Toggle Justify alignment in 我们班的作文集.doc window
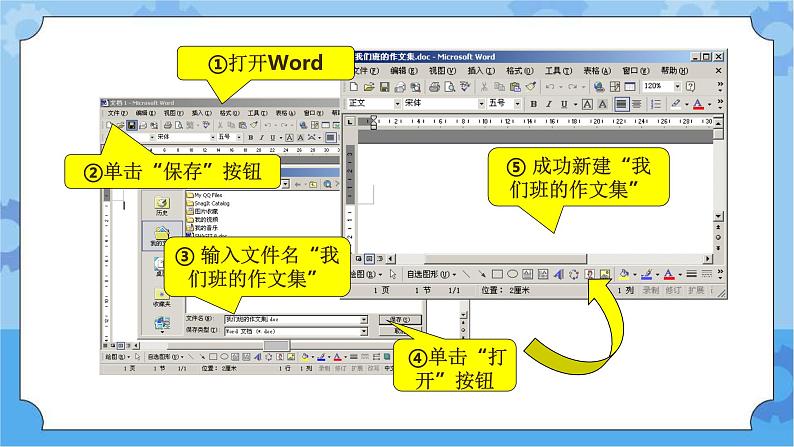Image resolution: width=794 pixels, height=447 pixels. tap(621, 103)
